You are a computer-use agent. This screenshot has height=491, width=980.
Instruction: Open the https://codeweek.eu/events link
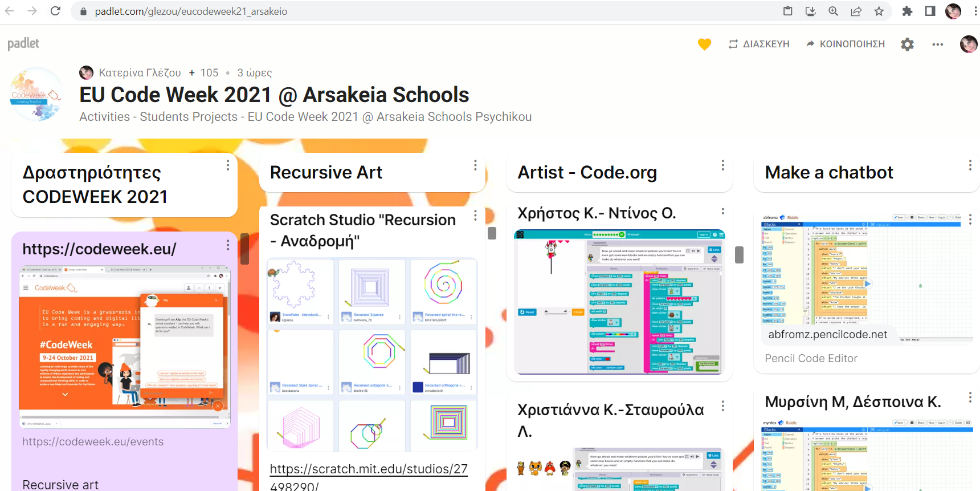93,442
